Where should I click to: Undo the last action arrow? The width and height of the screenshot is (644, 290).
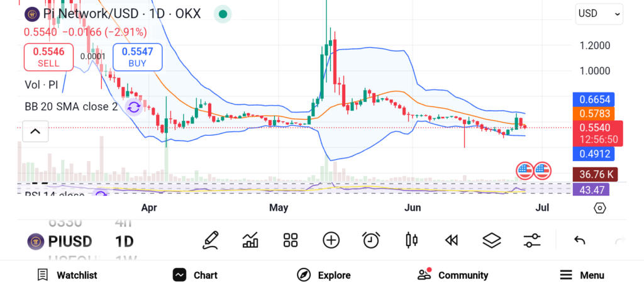click(x=580, y=240)
